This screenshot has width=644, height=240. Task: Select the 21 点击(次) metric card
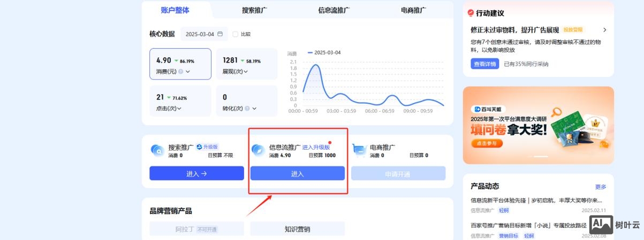[x=180, y=101]
